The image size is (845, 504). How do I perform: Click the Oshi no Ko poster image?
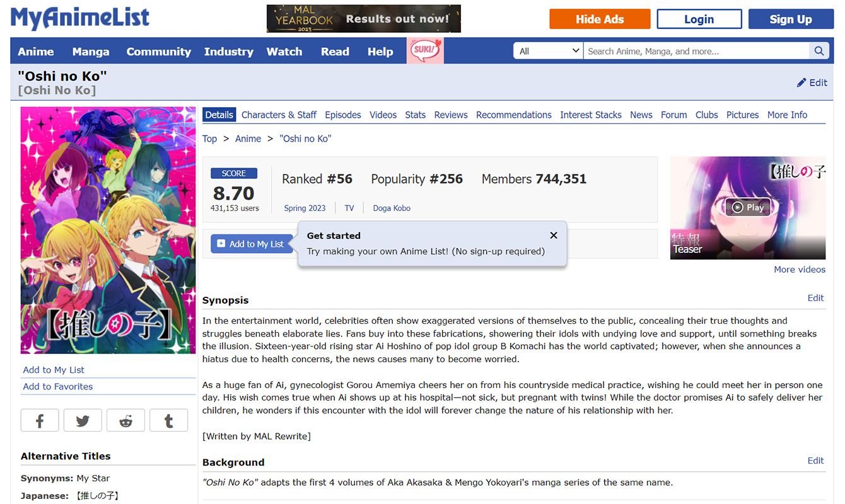pyautogui.click(x=108, y=230)
